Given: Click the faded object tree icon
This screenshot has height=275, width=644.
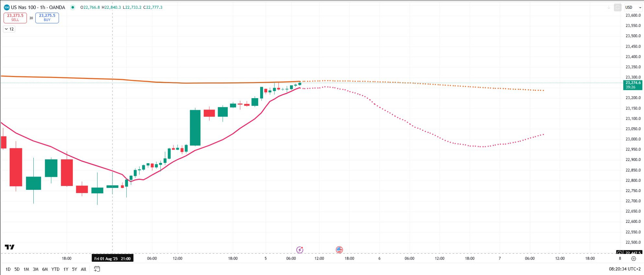Looking at the screenshot, I should tap(618, 7).
